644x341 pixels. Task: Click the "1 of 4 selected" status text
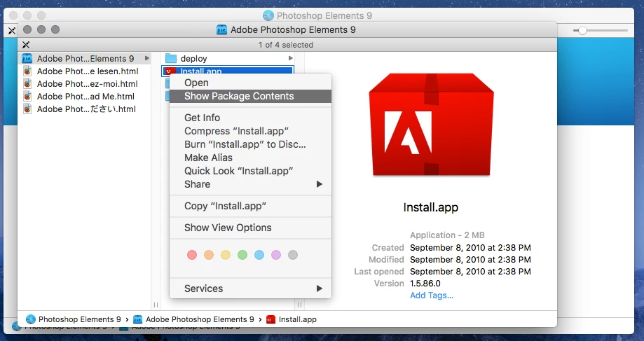click(286, 45)
